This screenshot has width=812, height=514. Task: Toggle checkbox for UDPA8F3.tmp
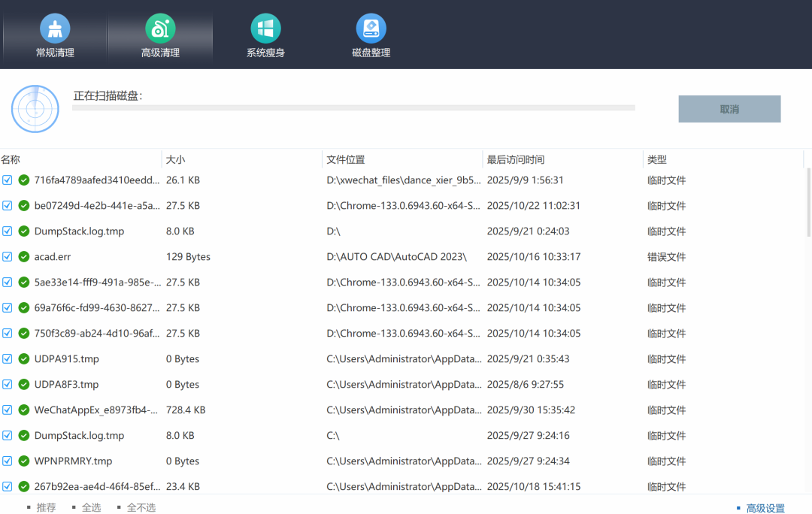click(x=8, y=385)
